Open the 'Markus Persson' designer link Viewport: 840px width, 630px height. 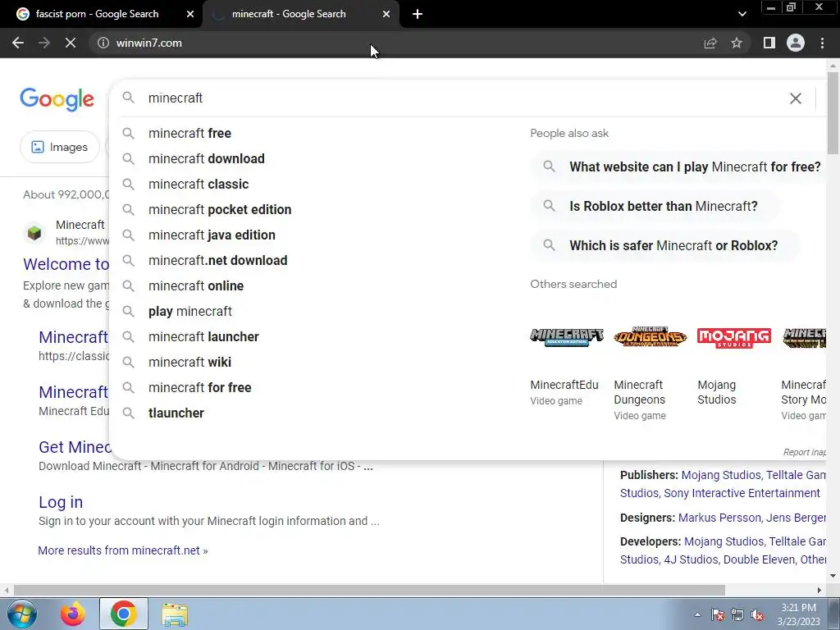pyautogui.click(x=719, y=518)
